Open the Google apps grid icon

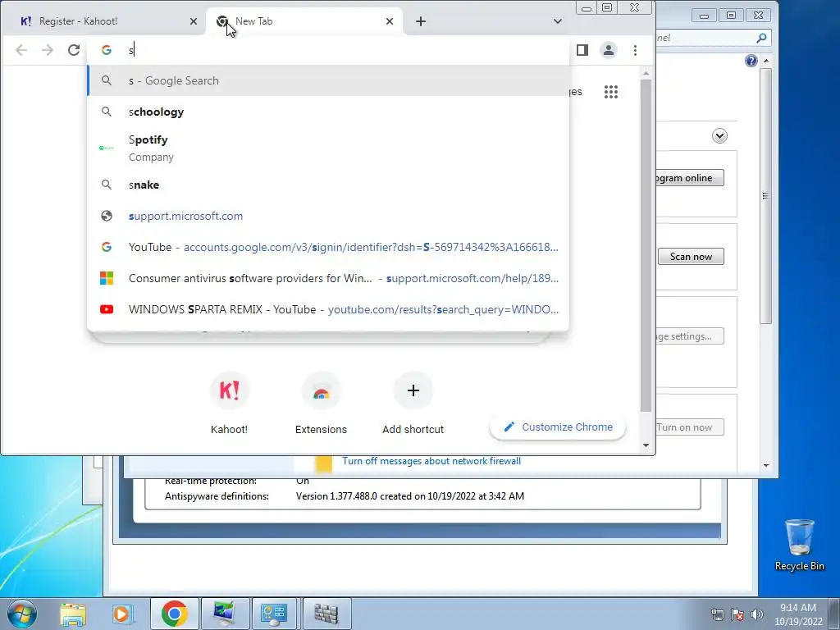click(610, 92)
